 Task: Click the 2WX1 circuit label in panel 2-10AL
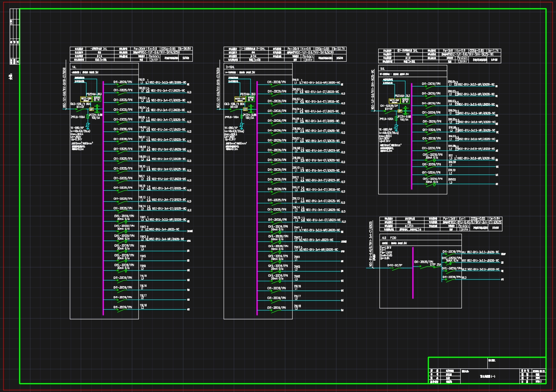(297, 228)
